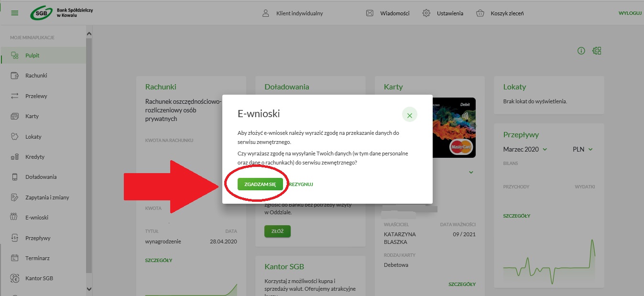This screenshot has height=296, width=644.
Task: Select the Przelewy arrows icon
Action: click(x=14, y=96)
